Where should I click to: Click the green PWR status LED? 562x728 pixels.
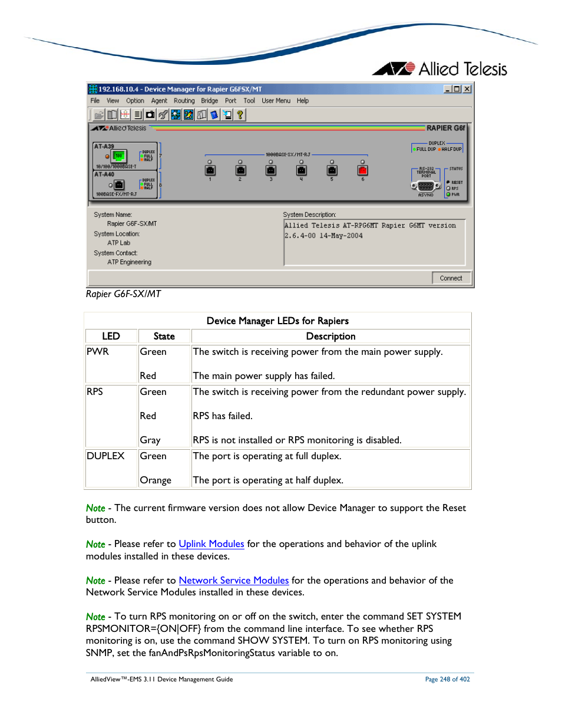point(448,195)
